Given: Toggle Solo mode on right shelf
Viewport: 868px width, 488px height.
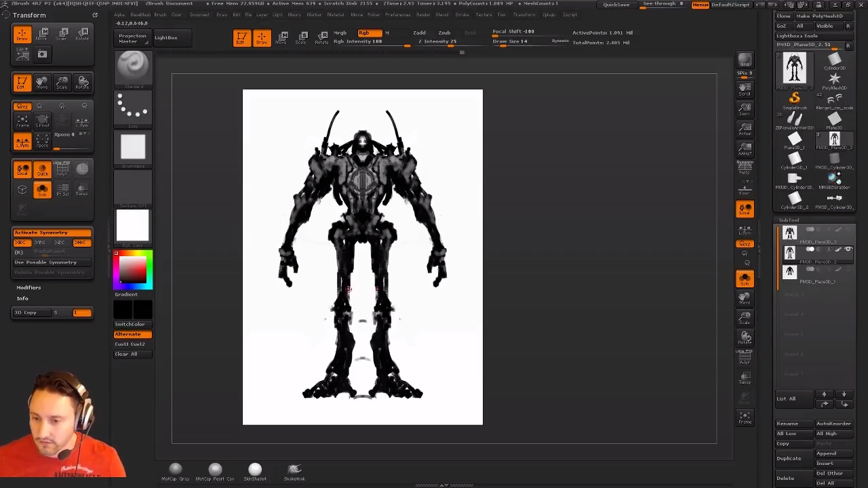Looking at the screenshot, I should pos(745,279).
